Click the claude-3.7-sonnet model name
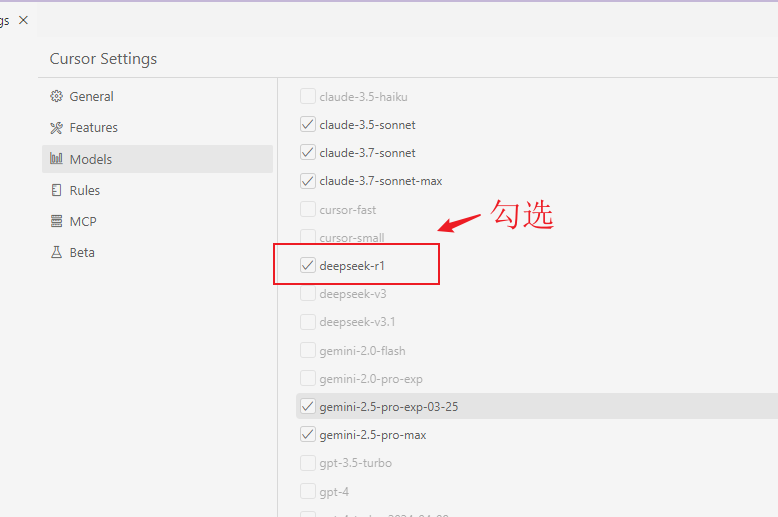778x517 pixels. coord(368,153)
